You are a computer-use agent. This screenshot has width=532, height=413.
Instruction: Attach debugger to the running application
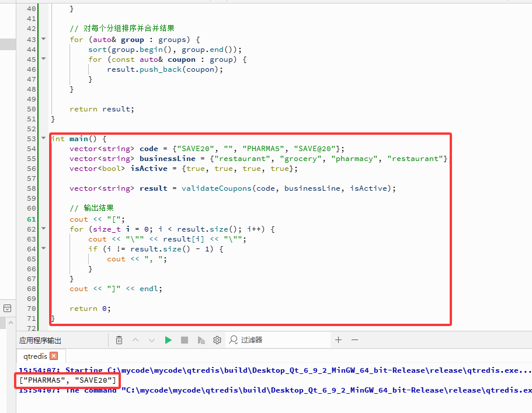tap(201, 340)
